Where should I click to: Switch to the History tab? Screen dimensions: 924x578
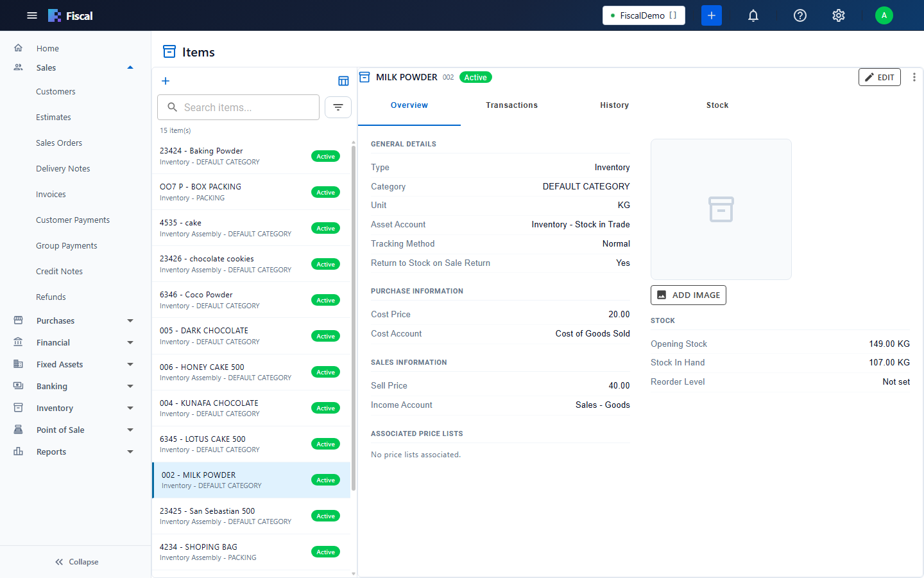coord(615,105)
